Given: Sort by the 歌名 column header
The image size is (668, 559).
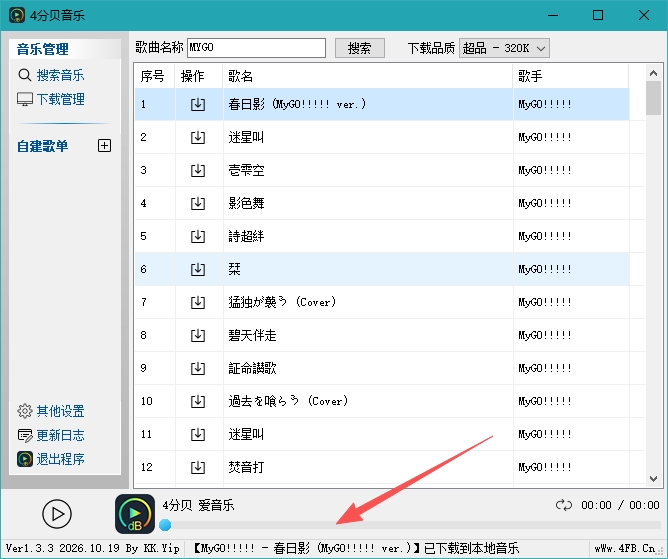Looking at the screenshot, I should pyautogui.click(x=368, y=76).
